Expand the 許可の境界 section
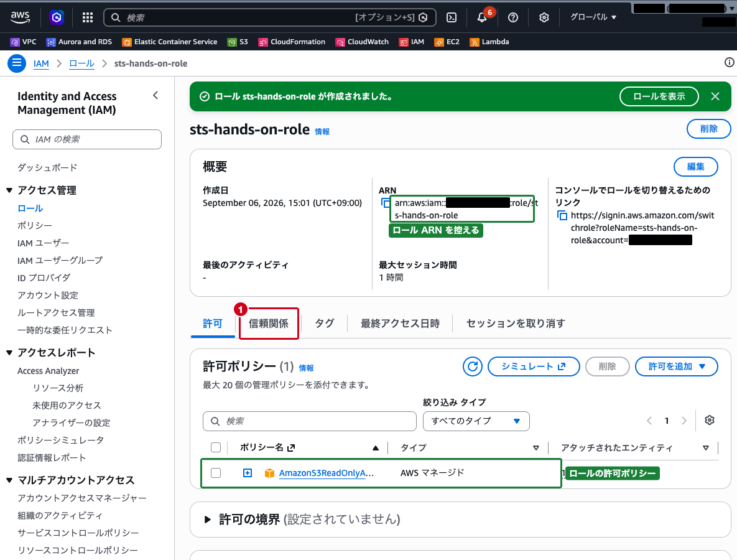Screen dimensions: 737x560 pos(207,520)
